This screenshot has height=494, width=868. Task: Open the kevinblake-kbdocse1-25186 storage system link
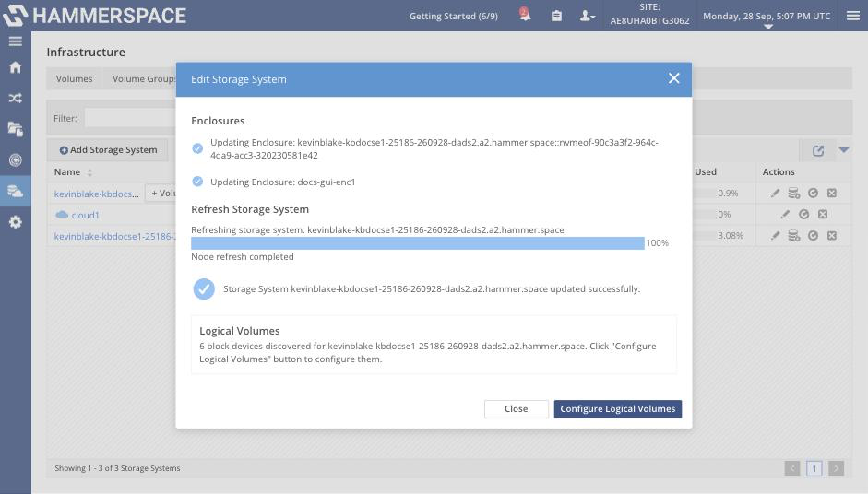(114, 236)
